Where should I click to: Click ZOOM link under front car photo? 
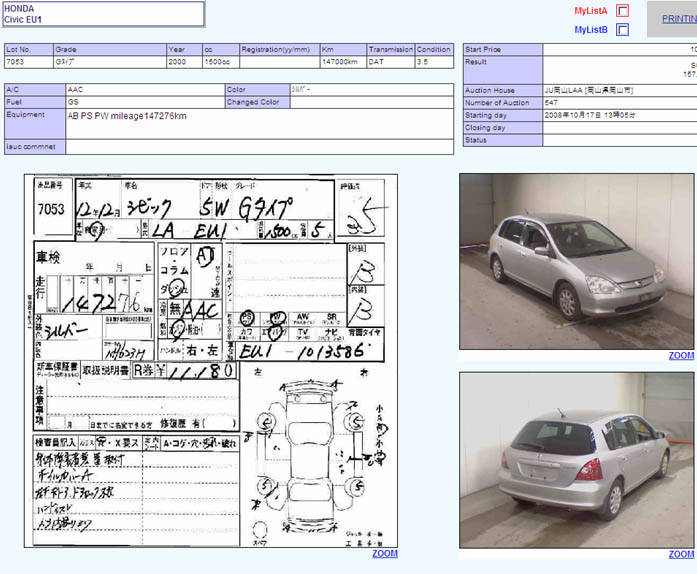pos(681,355)
